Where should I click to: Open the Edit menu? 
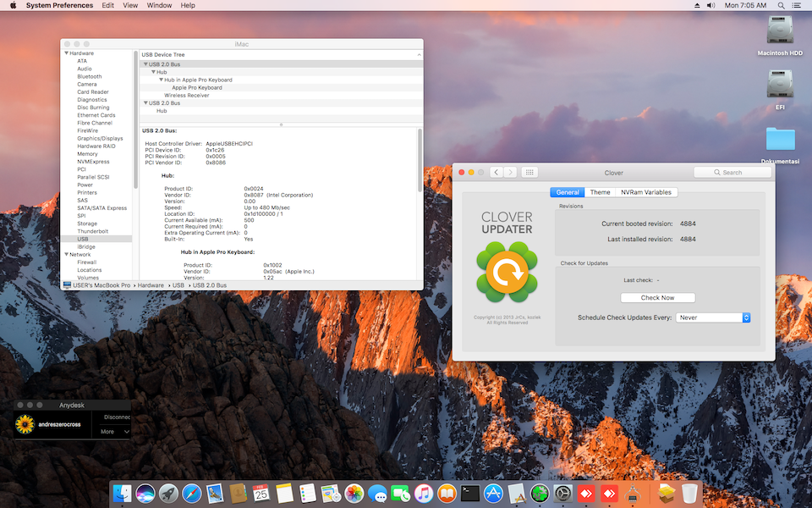point(107,5)
